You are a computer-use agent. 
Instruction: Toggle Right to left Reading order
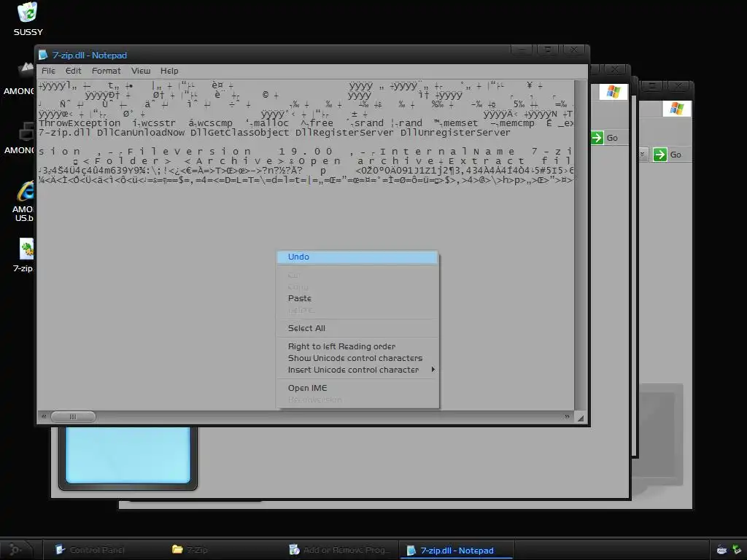[x=357, y=346]
